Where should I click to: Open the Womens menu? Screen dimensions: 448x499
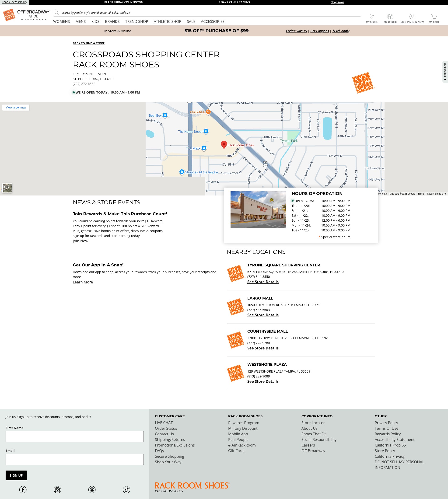[x=62, y=21]
